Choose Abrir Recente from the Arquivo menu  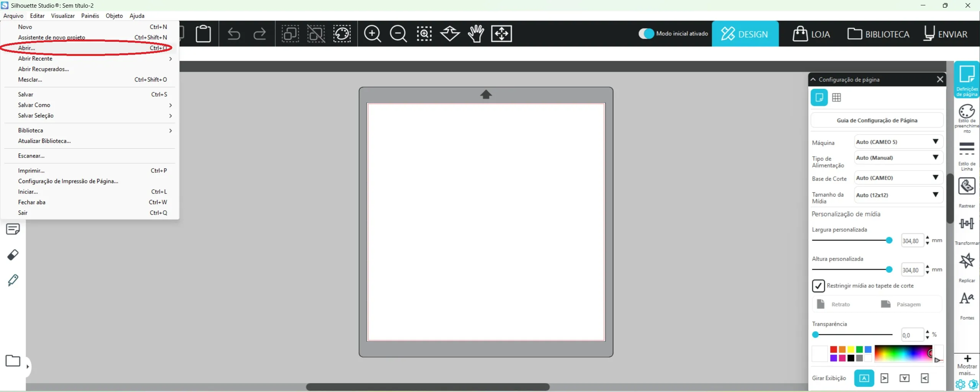coord(36,59)
